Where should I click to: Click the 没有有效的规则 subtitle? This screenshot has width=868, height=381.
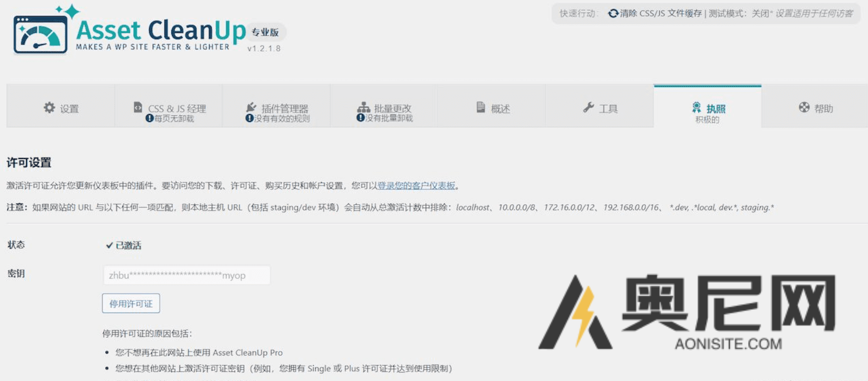pos(282,119)
